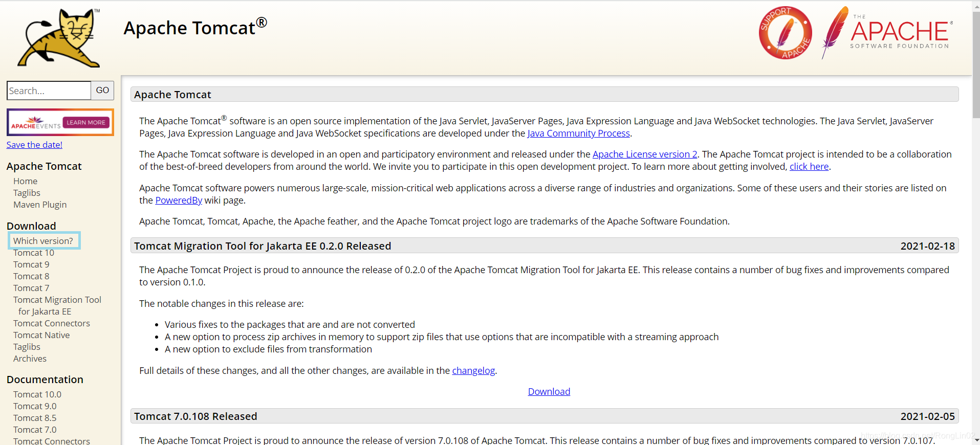980x445 pixels.
Task: Click the GO search button
Action: pyautogui.click(x=102, y=91)
